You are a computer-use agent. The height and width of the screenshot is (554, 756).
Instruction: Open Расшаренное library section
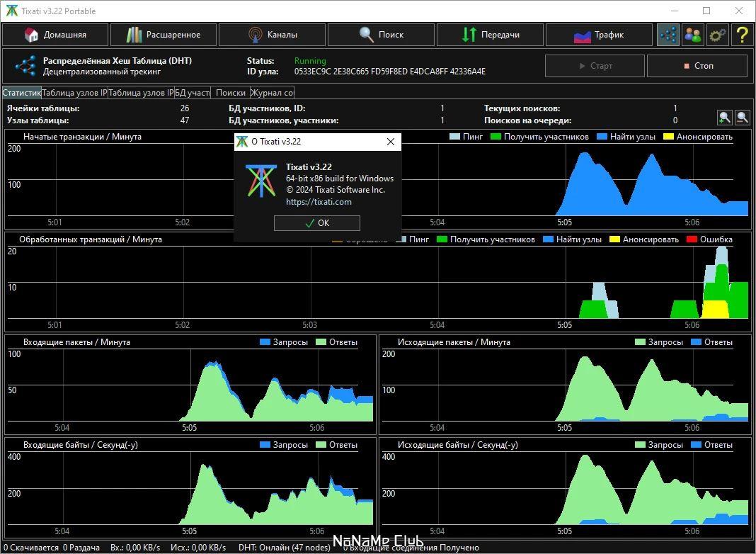coord(164,35)
